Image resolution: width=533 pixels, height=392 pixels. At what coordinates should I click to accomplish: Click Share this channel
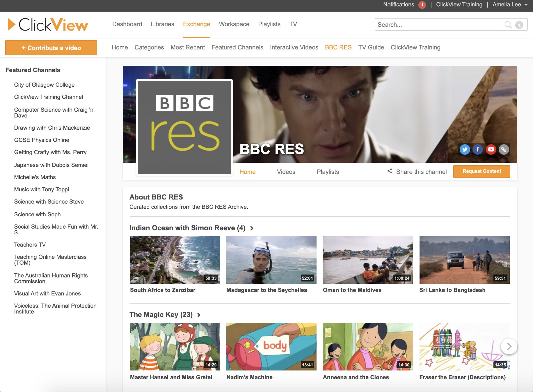click(421, 172)
